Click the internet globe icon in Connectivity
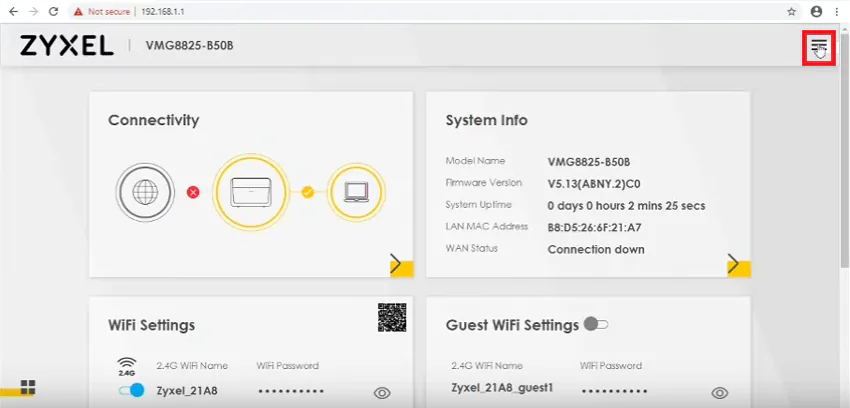This screenshot has height=408, width=850. (x=145, y=192)
